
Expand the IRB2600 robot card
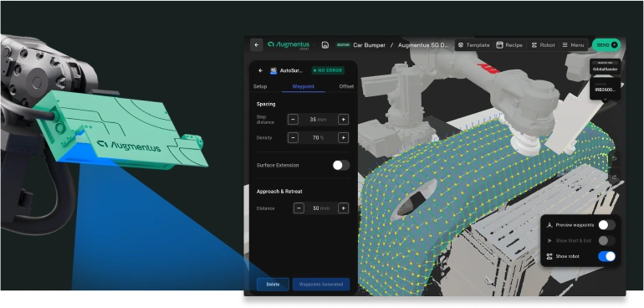(605, 89)
